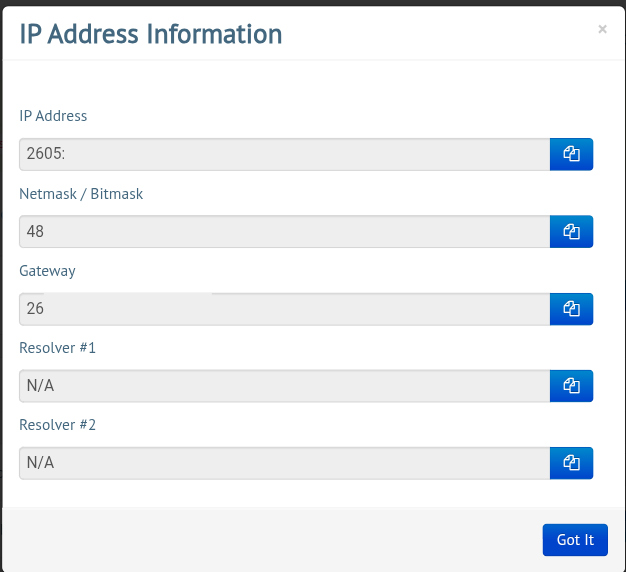
Task: Click into the Resolver #1 field
Action: click(x=284, y=386)
